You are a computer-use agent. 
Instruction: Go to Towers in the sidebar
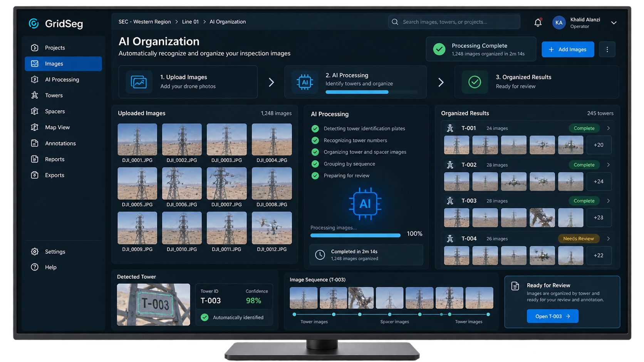(63, 95)
